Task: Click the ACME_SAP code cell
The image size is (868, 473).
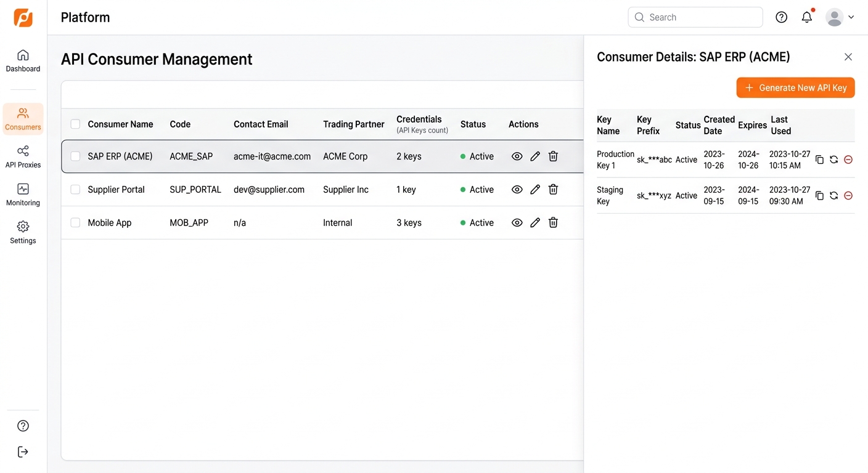Action: (191, 156)
